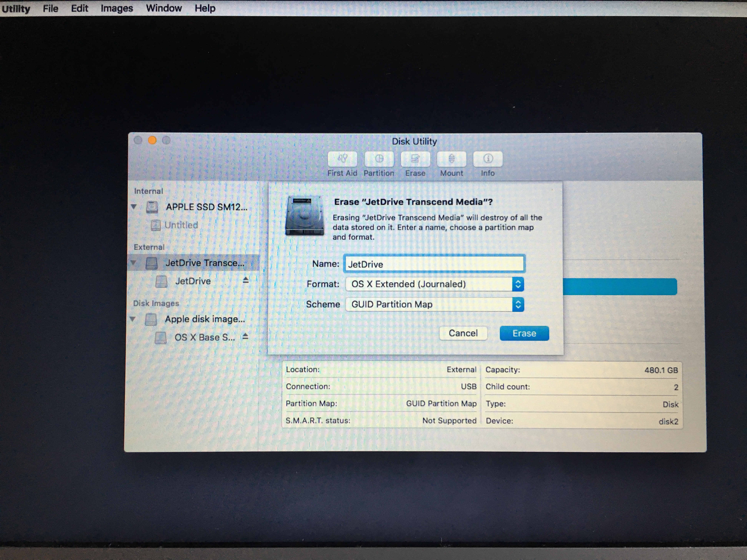Click the Disk Utility window title
The width and height of the screenshot is (747, 560).
(414, 141)
